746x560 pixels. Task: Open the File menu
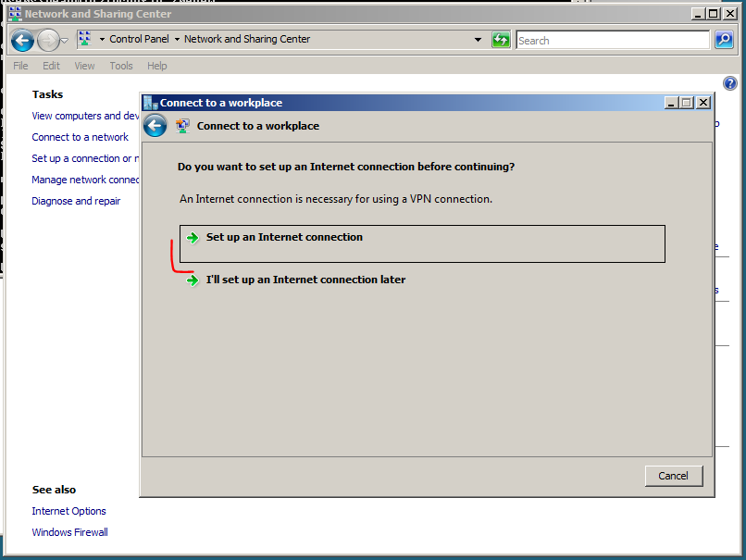tap(20, 66)
